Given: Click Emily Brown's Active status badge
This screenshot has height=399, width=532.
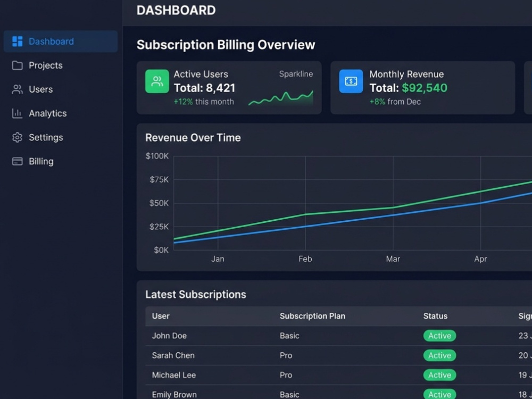Looking at the screenshot, I should 440,394.
